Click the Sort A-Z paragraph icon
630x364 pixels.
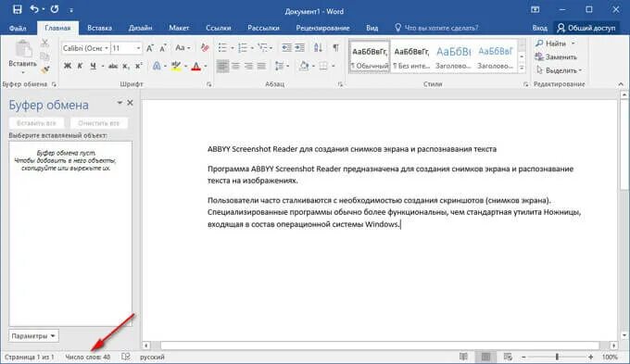[318, 48]
